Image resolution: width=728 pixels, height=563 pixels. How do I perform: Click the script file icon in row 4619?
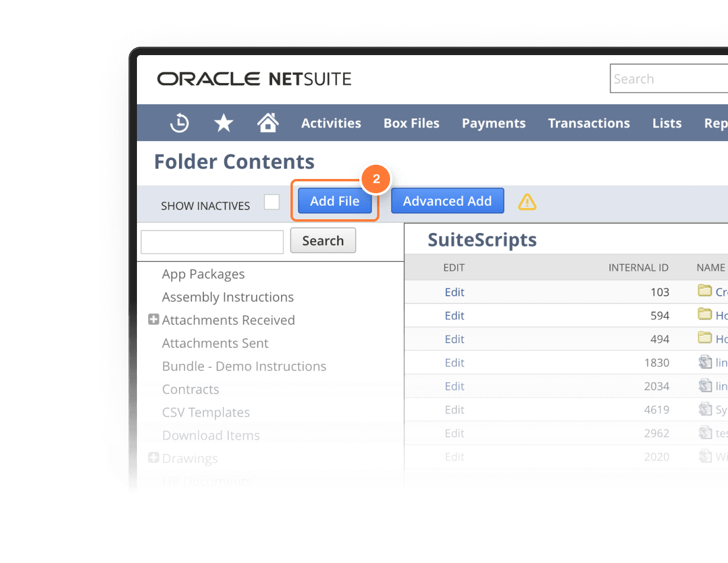(705, 409)
